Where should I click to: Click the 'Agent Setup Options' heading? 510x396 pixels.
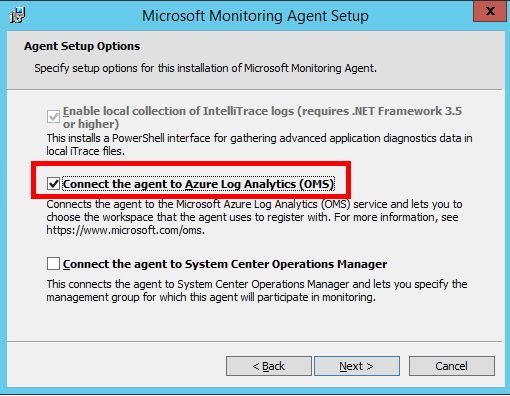point(82,46)
